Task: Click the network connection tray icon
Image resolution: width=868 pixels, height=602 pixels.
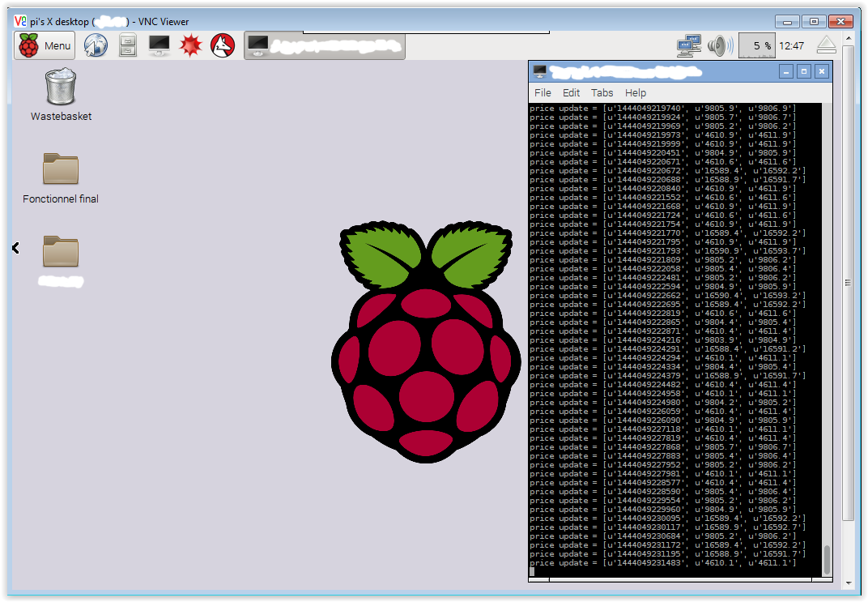Action: [x=688, y=45]
